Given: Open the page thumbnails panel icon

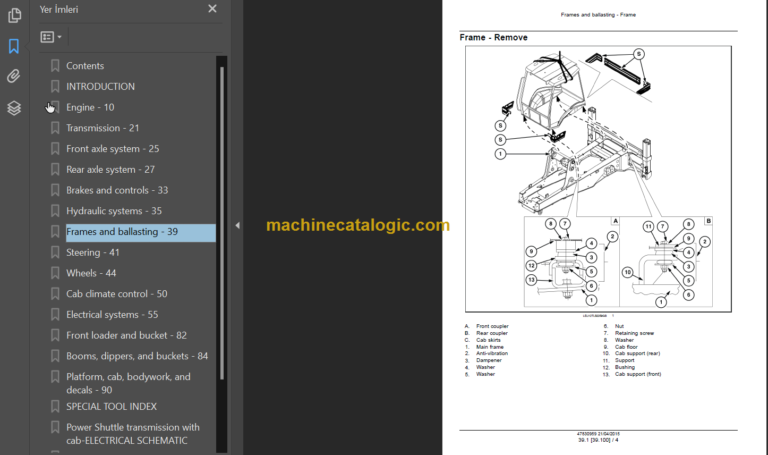Looking at the screenshot, I should tap(14, 15).
